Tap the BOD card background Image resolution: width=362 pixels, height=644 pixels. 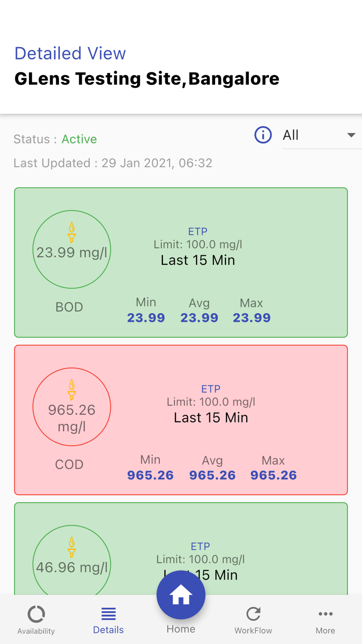pyautogui.click(x=181, y=261)
